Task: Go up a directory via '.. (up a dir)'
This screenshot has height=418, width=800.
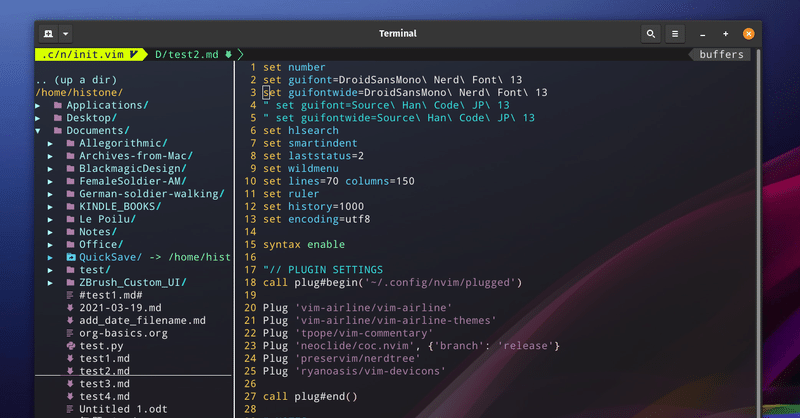Action: [77, 80]
